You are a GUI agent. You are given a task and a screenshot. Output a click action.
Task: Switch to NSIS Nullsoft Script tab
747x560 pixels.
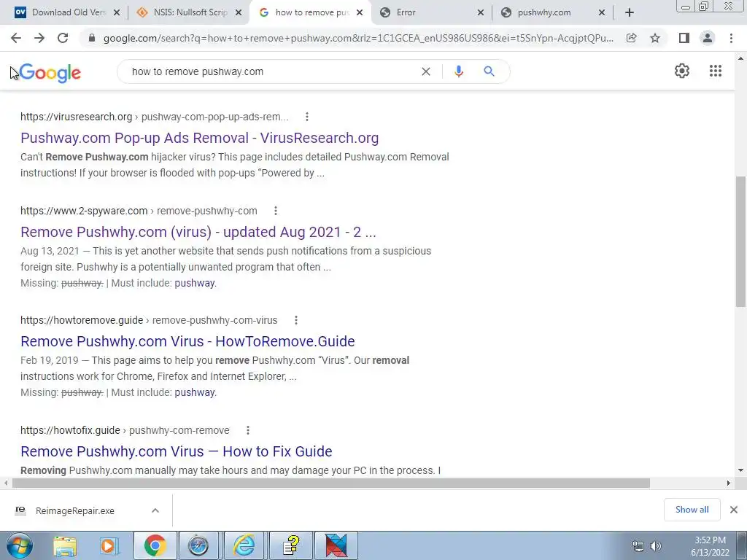[190, 13]
